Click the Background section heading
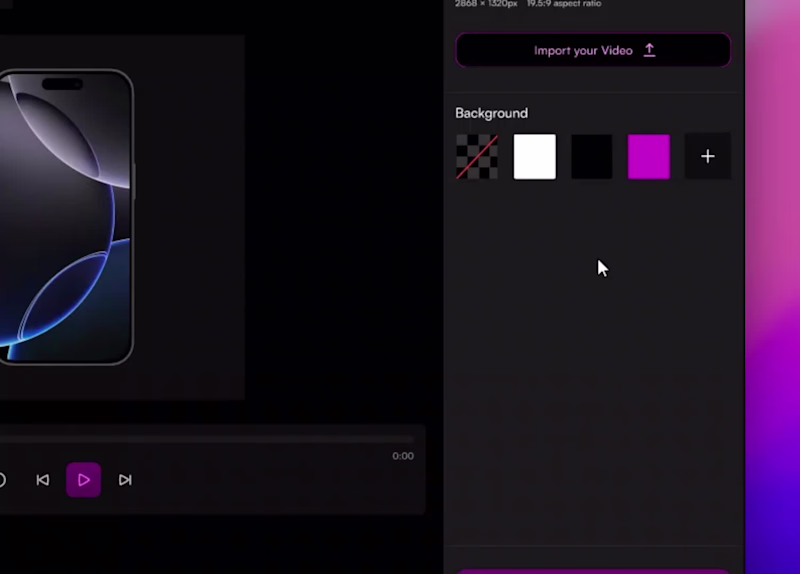The height and width of the screenshot is (574, 800). pyautogui.click(x=491, y=113)
